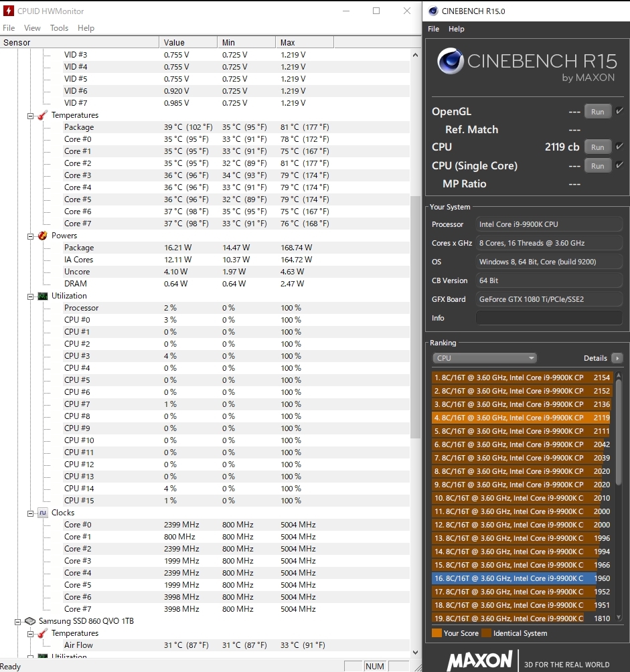Click the GFX Board field GeForce GTX 1080 Ti

pos(548,299)
